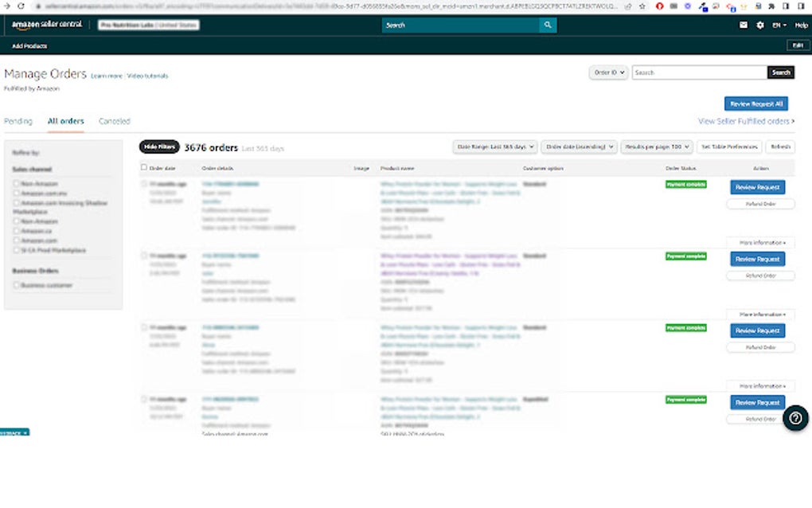The width and height of the screenshot is (812, 508).
Task: Focus the top Seller Central search bar
Action: pyautogui.click(x=460, y=25)
